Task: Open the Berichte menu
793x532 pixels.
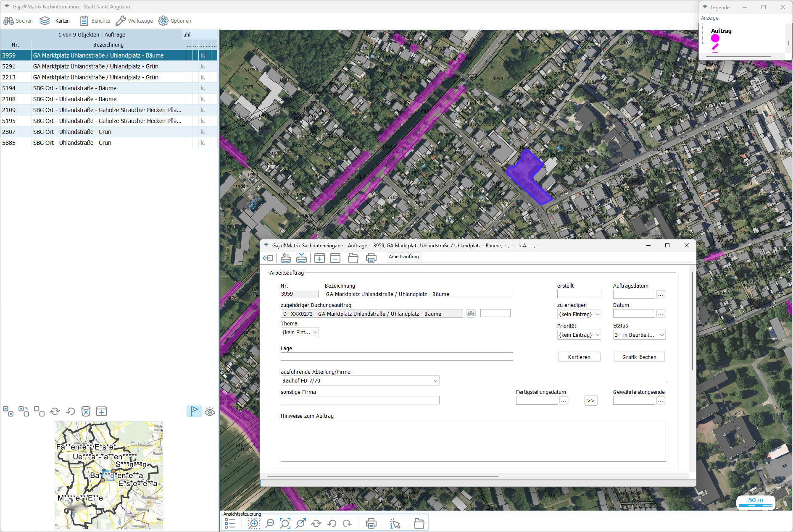Action: click(x=95, y=21)
